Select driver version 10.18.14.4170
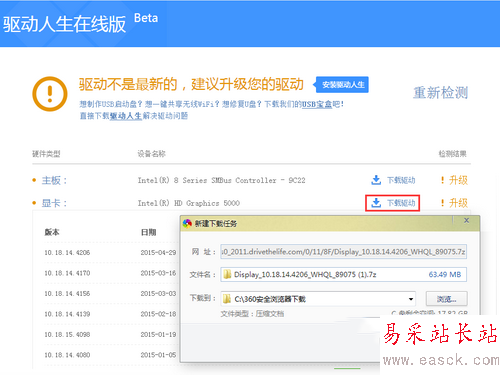 tap(67, 273)
